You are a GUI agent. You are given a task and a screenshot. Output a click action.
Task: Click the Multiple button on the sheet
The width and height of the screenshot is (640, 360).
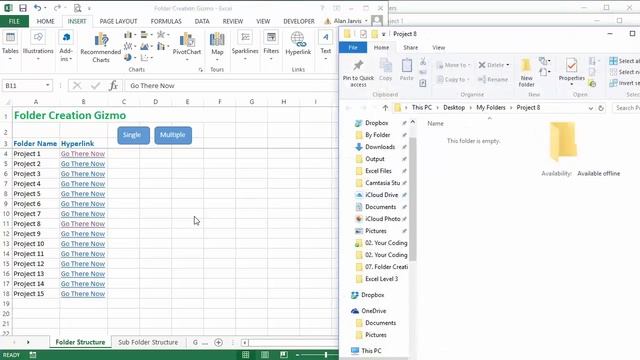coord(173,135)
